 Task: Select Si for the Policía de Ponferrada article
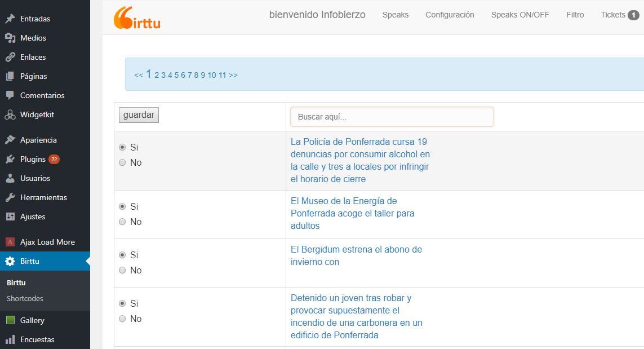tap(122, 147)
